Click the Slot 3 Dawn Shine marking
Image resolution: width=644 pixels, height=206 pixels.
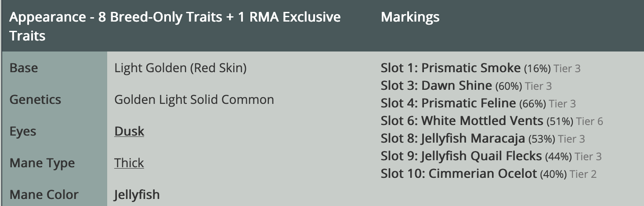tap(436, 86)
